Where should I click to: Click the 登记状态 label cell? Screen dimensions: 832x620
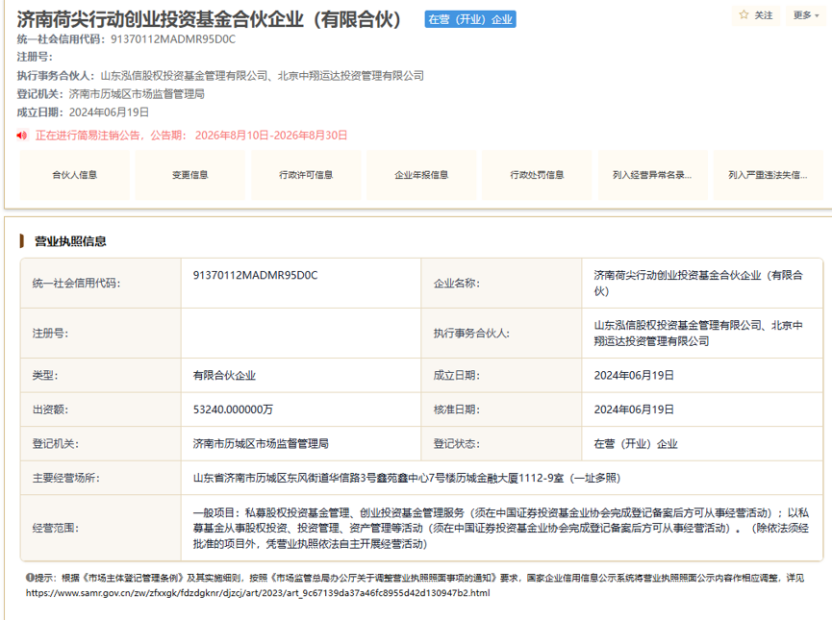point(501,444)
